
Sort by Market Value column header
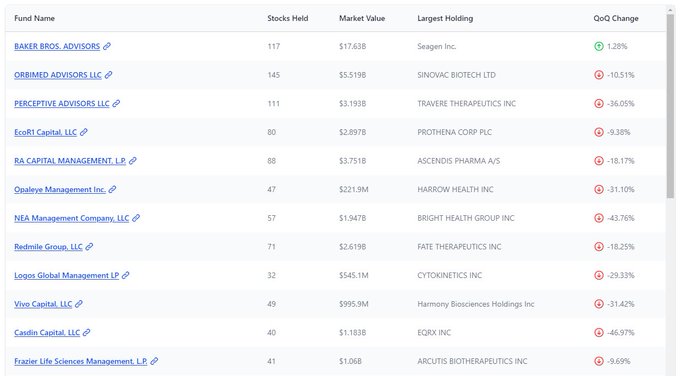pos(362,18)
